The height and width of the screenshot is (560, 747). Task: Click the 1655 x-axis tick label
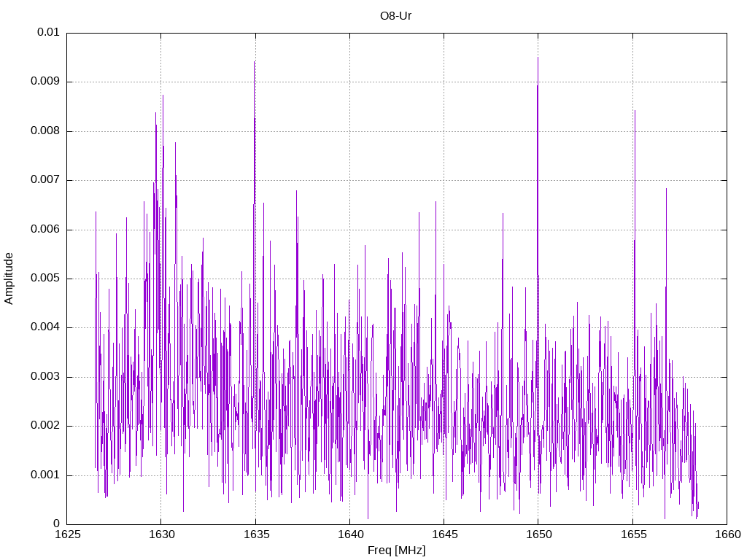(634, 534)
